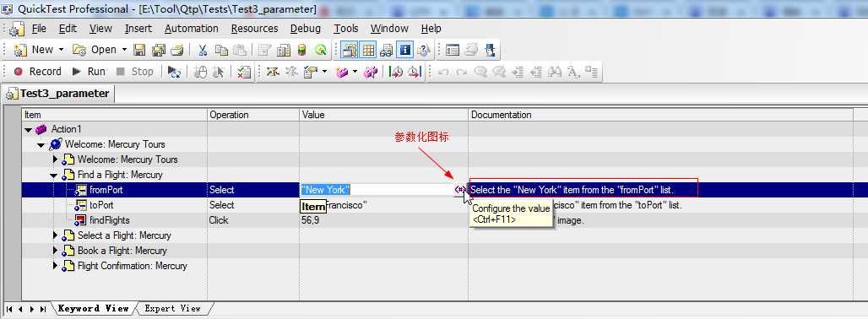Expand the Select a Flight: Mercury node

coord(55,235)
